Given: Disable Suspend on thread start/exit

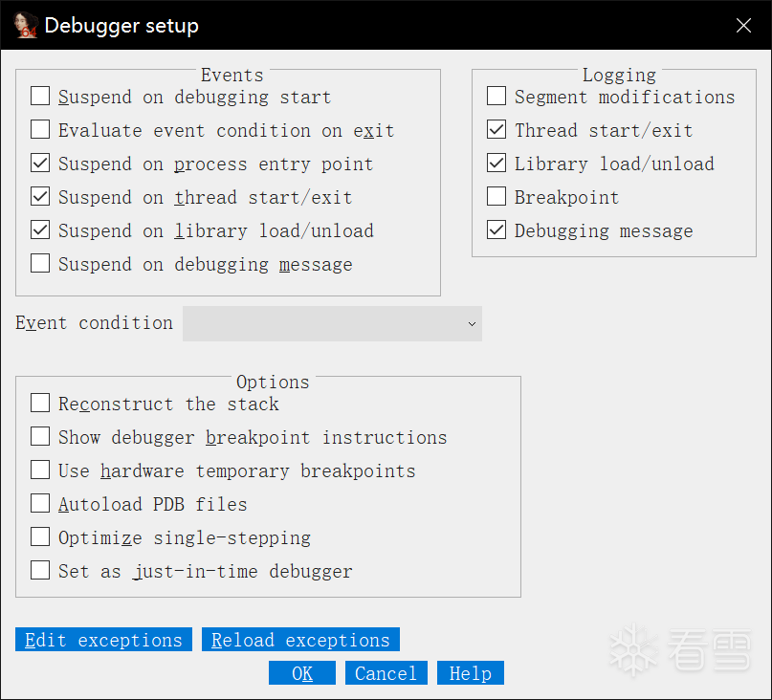Looking at the screenshot, I should pos(40,196).
